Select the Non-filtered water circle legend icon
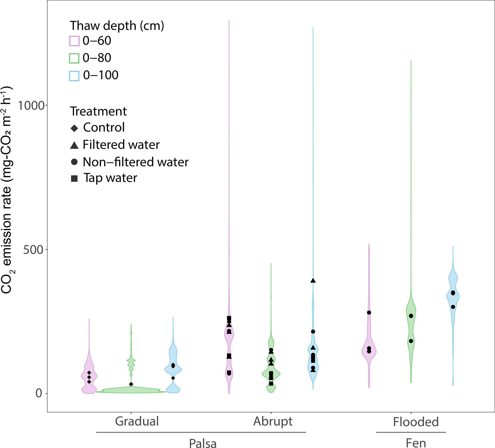The width and height of the screenshot is (495, 448). click(x=74, y=162)
